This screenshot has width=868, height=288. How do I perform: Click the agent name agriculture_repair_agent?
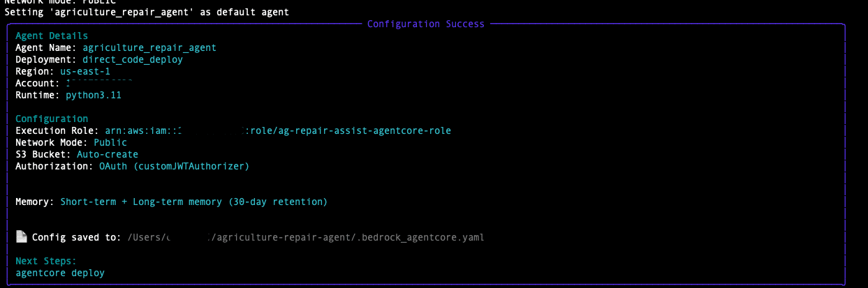click(x=149, y=47)
